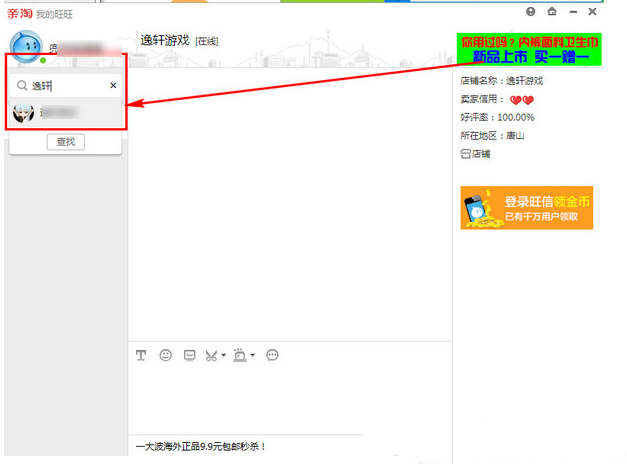Click the seller credit hearts

[x=522, y=100]
